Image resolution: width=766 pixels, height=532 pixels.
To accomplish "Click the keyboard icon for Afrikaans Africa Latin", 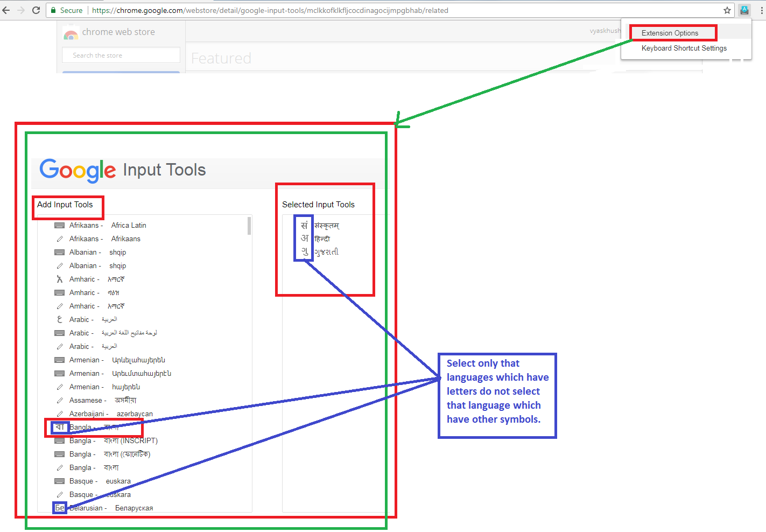I will click(60, 226).
